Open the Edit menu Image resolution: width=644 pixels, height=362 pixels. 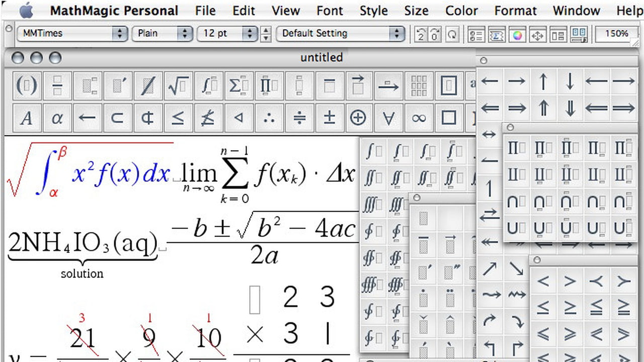[244, 10]
